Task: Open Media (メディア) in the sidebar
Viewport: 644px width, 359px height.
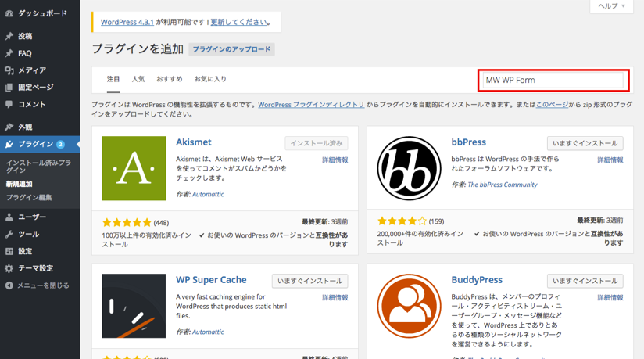Action: tap(31, 70)
